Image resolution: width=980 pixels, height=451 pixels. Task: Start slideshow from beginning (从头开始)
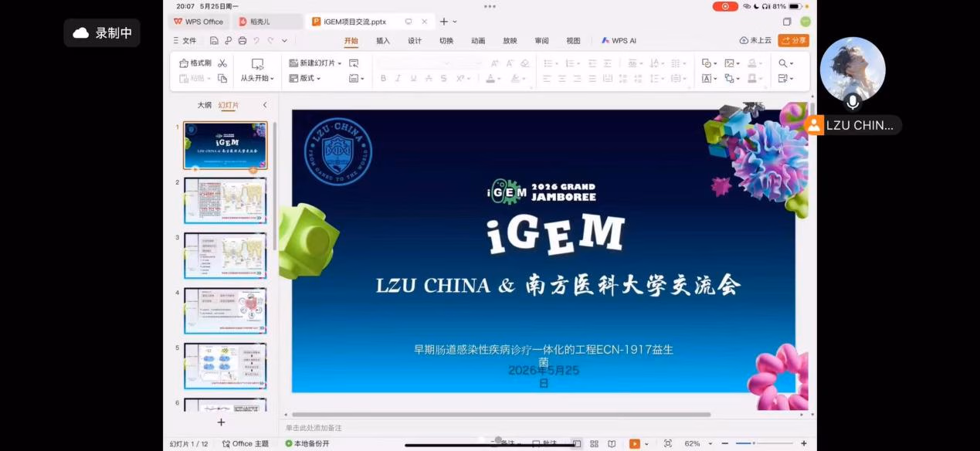click(257, 70)
